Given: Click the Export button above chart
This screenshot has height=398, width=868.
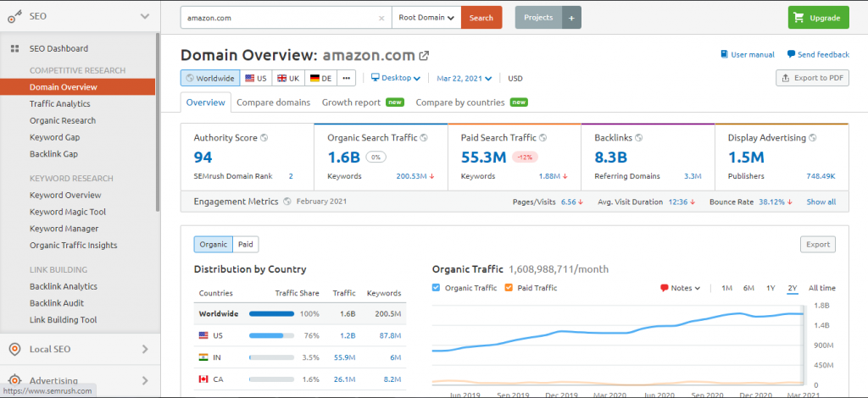Looking at the screenshot, I should click(x=818, y=245).
